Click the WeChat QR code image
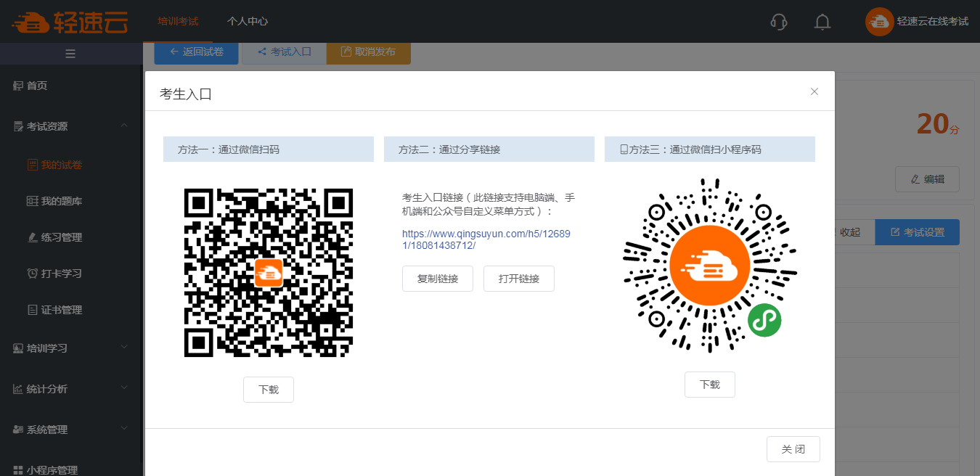 coord(269,273)
